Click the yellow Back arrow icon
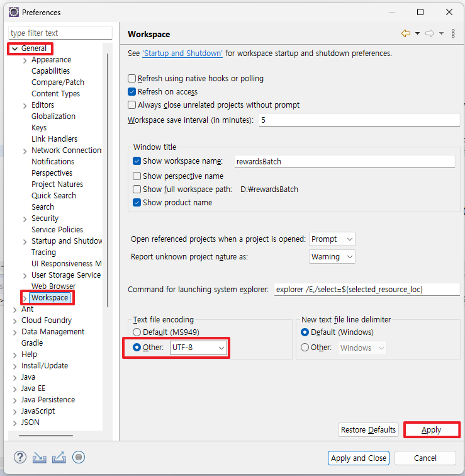 click(x=406, y=33)
